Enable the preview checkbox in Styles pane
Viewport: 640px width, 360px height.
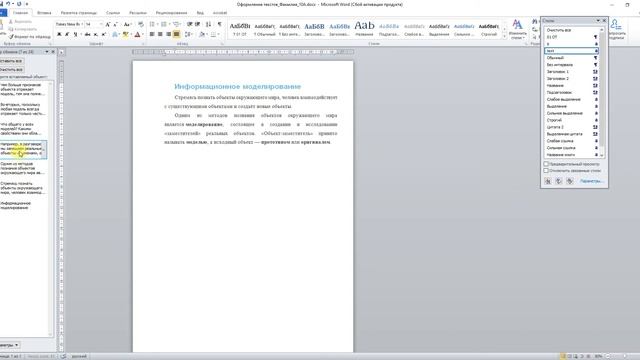pos(546,164)
